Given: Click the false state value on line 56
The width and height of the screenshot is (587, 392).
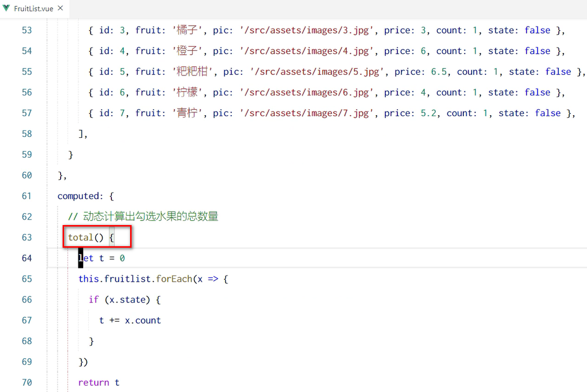Looking at the screenshot, I should pyautogui.click(x=537, y=93).
